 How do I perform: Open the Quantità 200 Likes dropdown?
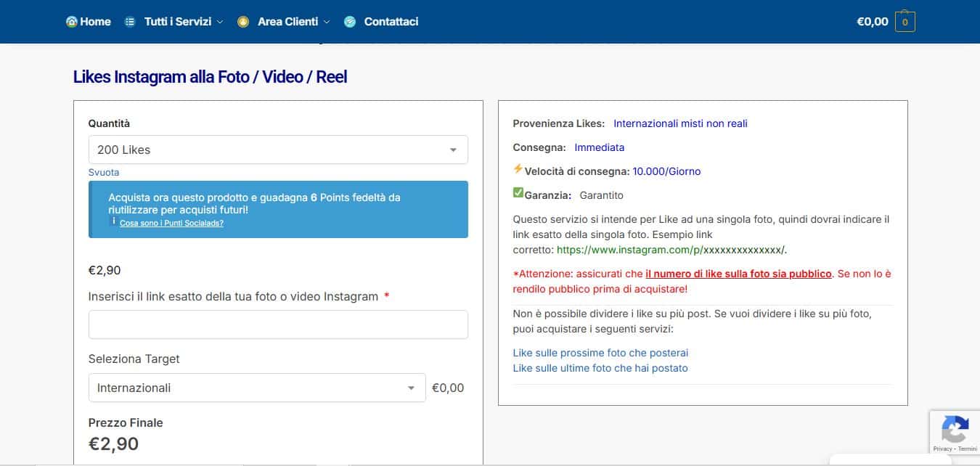click(x=278, y=150)
